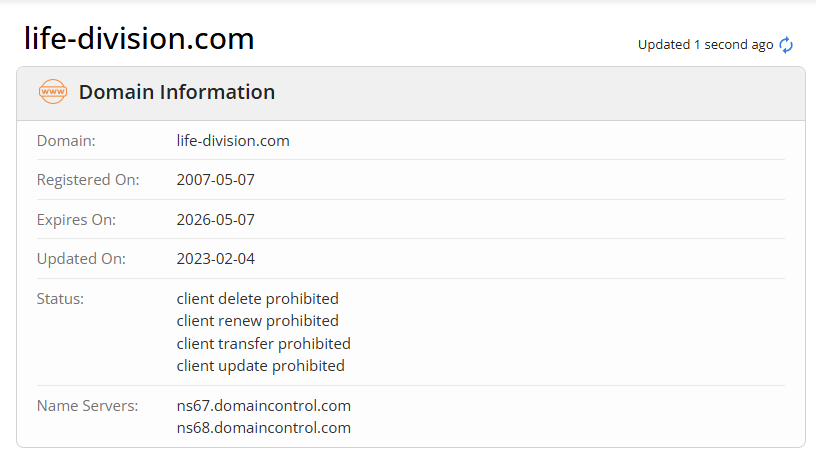Click 'client renew prohibited' status
The width and height of the screenshot is (816, 460).
(x=257, y=321)
